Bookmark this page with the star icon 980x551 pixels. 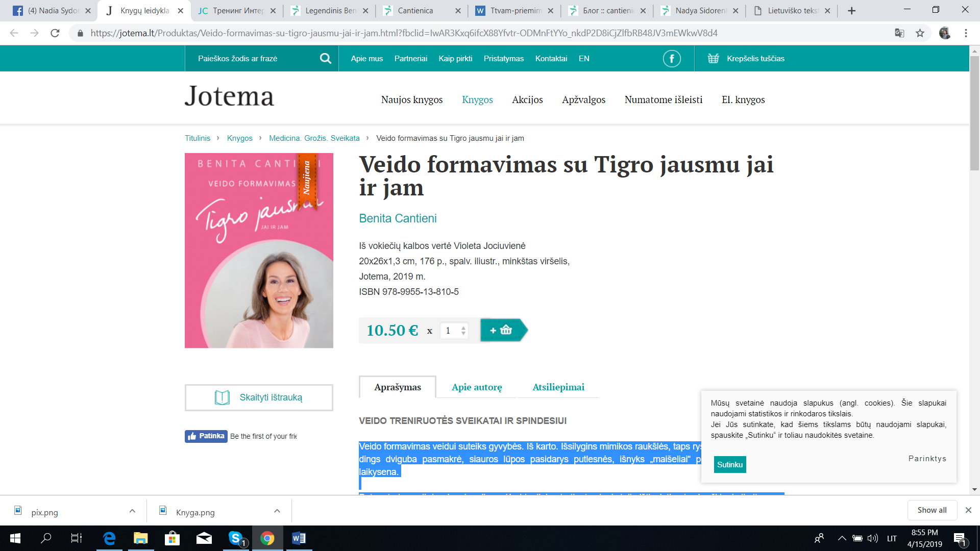coord(920,33)
